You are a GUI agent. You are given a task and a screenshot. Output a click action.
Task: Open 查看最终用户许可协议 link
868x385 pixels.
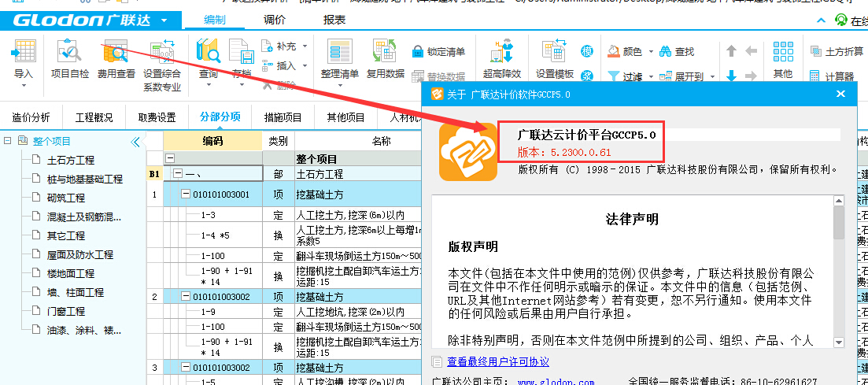pyautogui.click(x=498, y=361)
